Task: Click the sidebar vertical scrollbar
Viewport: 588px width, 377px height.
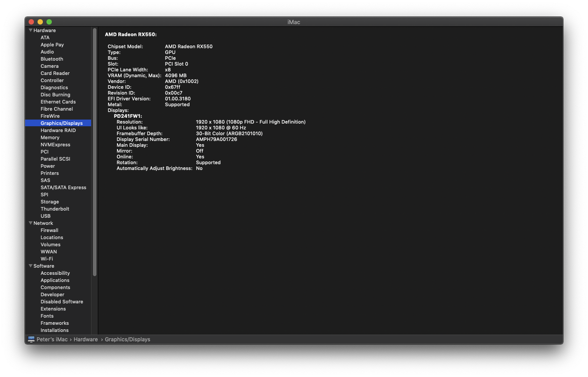Action: click(95, 152)
